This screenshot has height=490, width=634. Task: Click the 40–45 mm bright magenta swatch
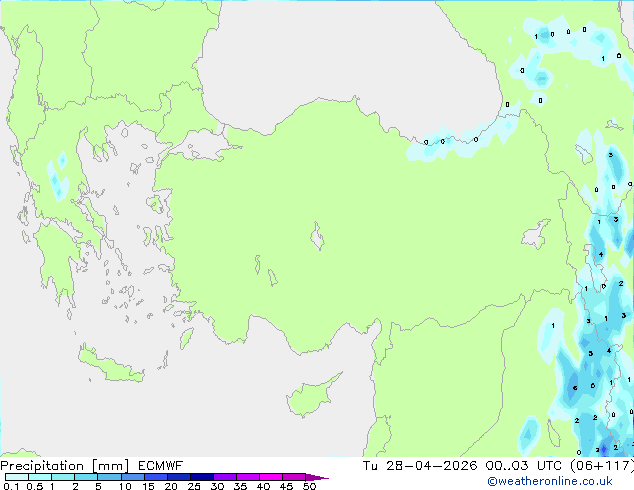click(x=271, y=477)
